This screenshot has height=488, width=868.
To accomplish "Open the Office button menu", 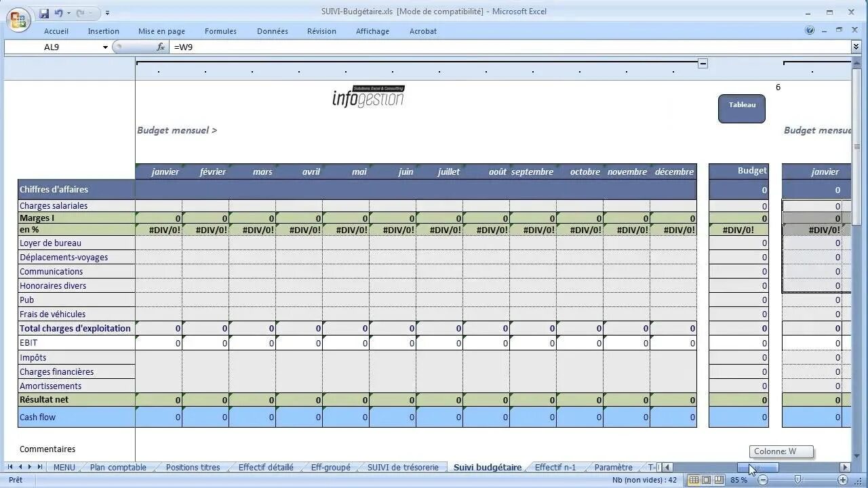I will click(18, 20).
